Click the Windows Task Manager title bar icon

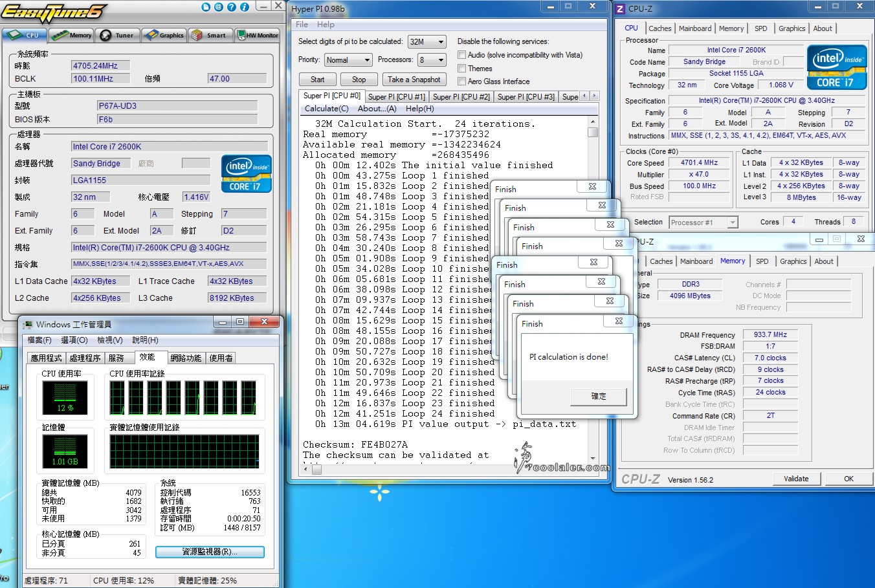(x=28, y=324)
